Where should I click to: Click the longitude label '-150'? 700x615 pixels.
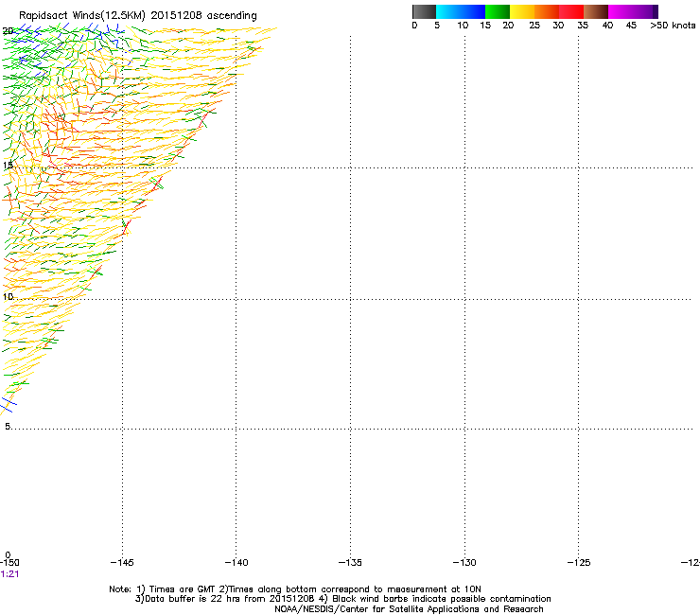coord(9,562)
